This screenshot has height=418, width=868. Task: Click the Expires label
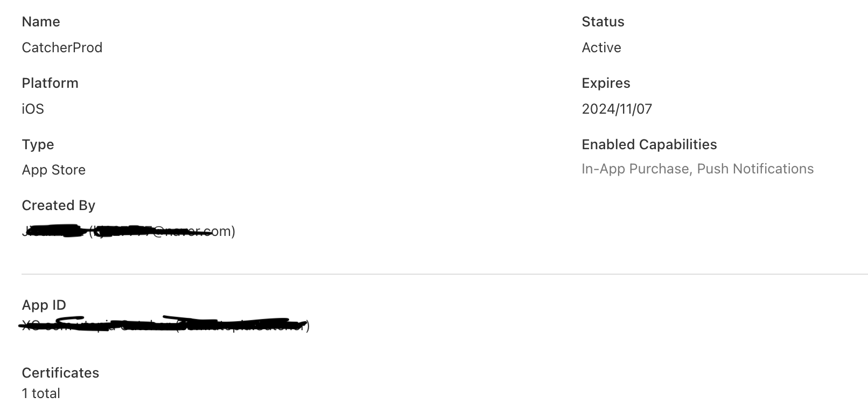[x=606, y=83]
